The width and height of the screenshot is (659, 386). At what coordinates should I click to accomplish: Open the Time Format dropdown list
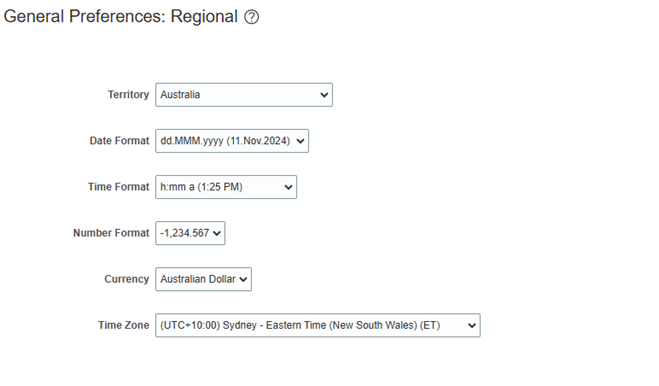(226, 187)
